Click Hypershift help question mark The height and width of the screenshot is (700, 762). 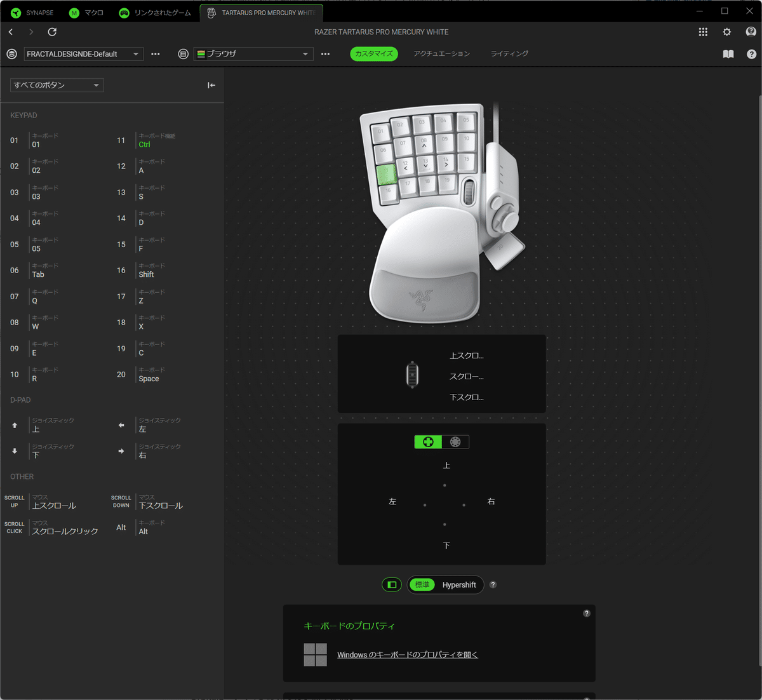coord(493,584)
